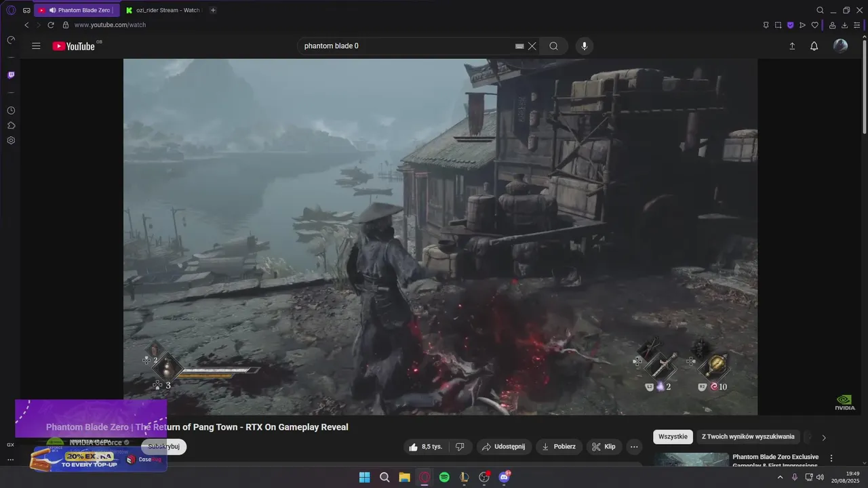Clear the YouTube search query

(532, 46)
